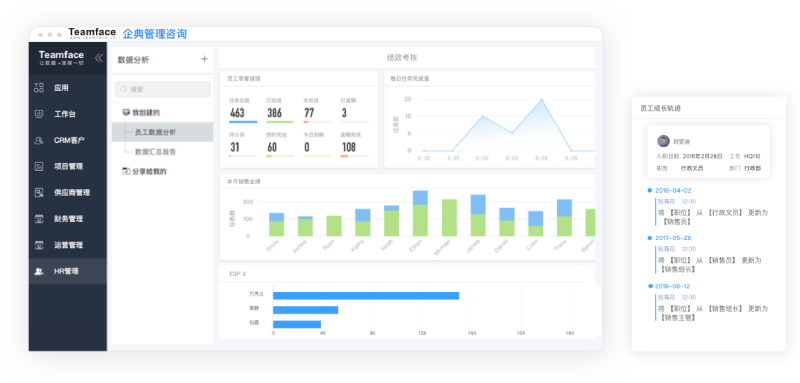Click the 按时完成 value 60
This screenshot has height=383, width=800.
click(x=272, y=147)
